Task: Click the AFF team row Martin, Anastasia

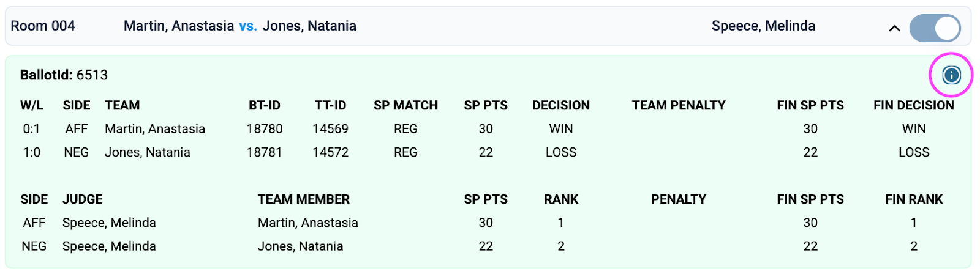Action: pyautogui.click(x=155, y=129)
